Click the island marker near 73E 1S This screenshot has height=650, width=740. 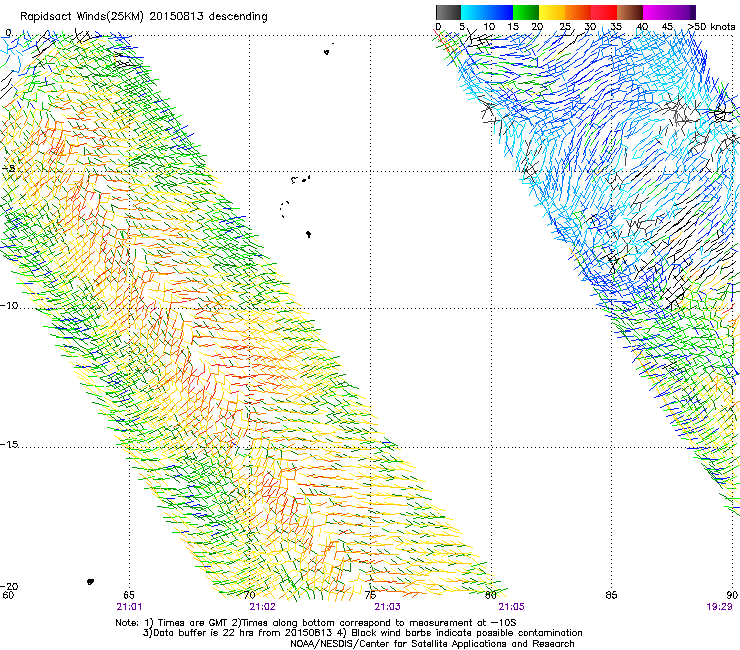(327, 52)
